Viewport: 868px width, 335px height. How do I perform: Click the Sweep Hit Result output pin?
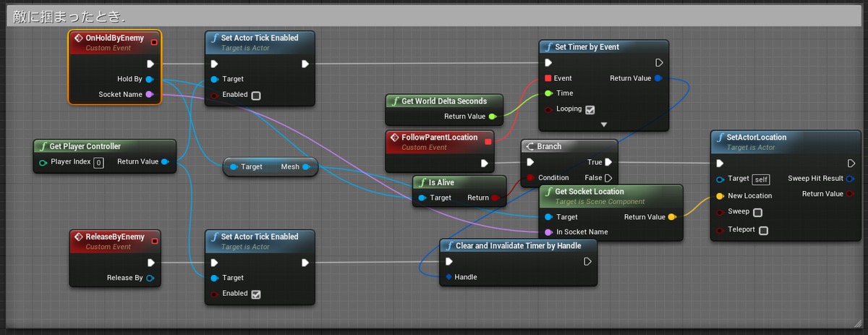(849, 179)
